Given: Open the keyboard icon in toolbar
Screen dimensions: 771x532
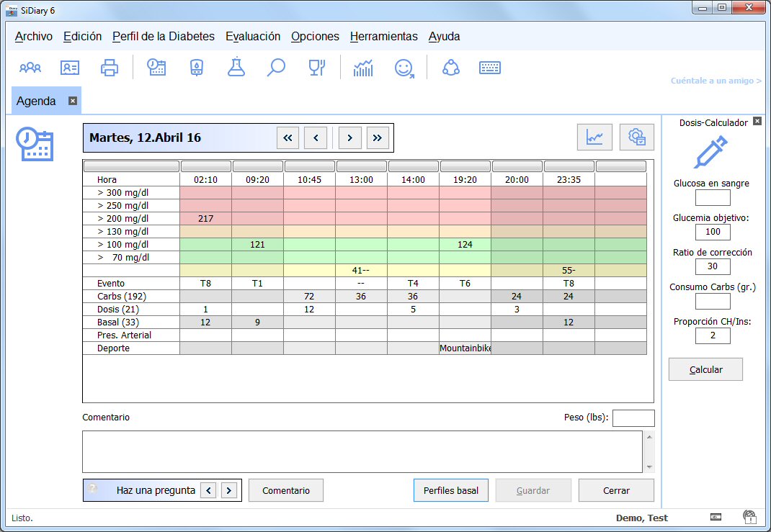Looking at the screenshot, I should pyautogui.click(x=490, y=68).
